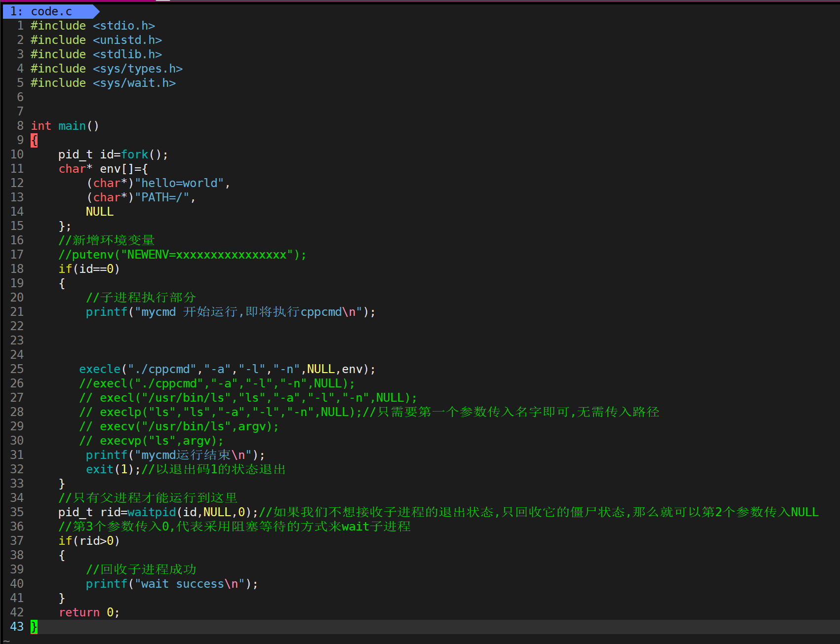Viewport: 840px width, 644px height.
Task: Click the '//子进程执行部分' comment
Action: coord(141,298)
